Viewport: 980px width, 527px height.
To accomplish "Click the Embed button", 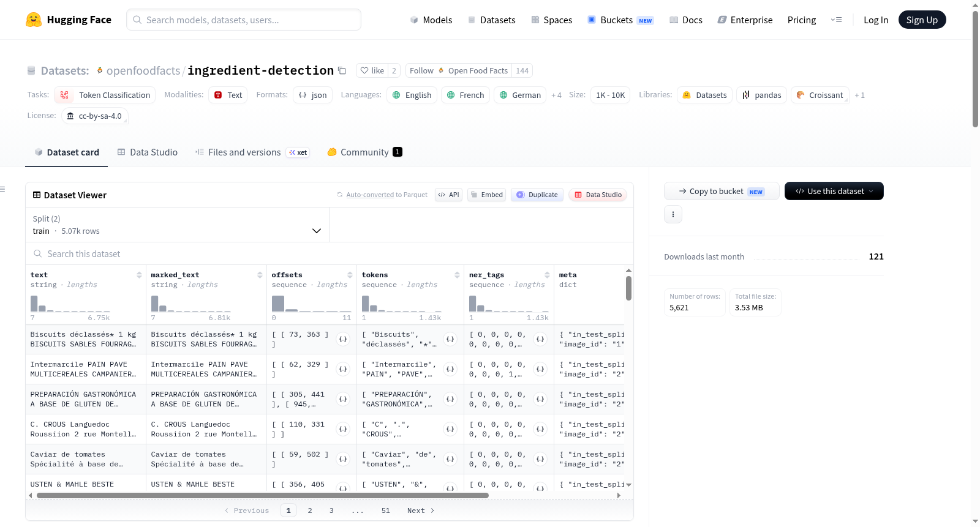I will [x=486, y=195].
